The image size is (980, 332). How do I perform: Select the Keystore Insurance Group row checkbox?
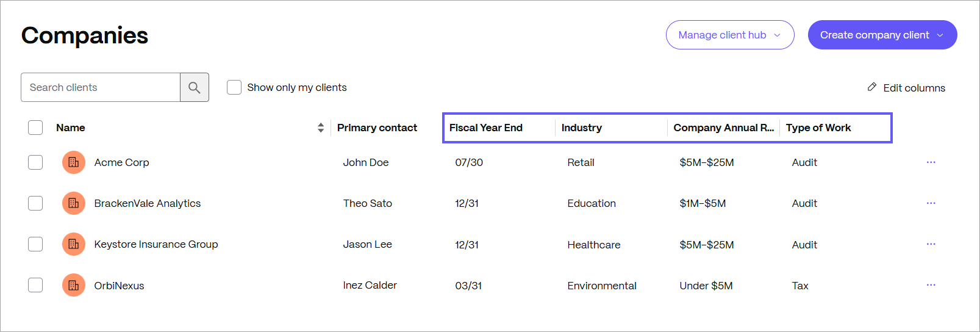[x=35, y=244]
